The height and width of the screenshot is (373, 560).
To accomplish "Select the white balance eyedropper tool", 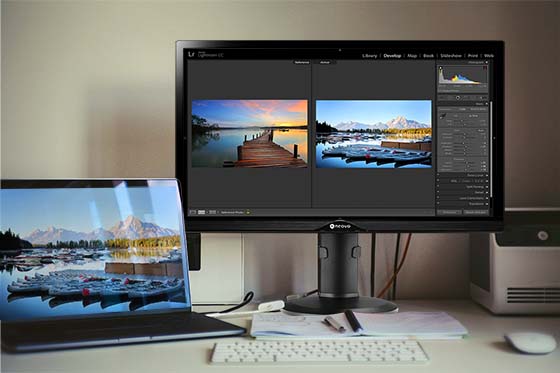I will coord(442,115).
